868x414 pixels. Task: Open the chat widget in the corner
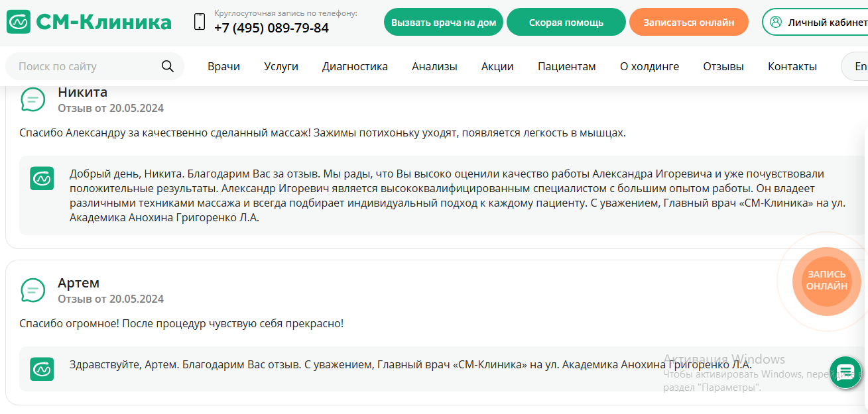point(845,372)
